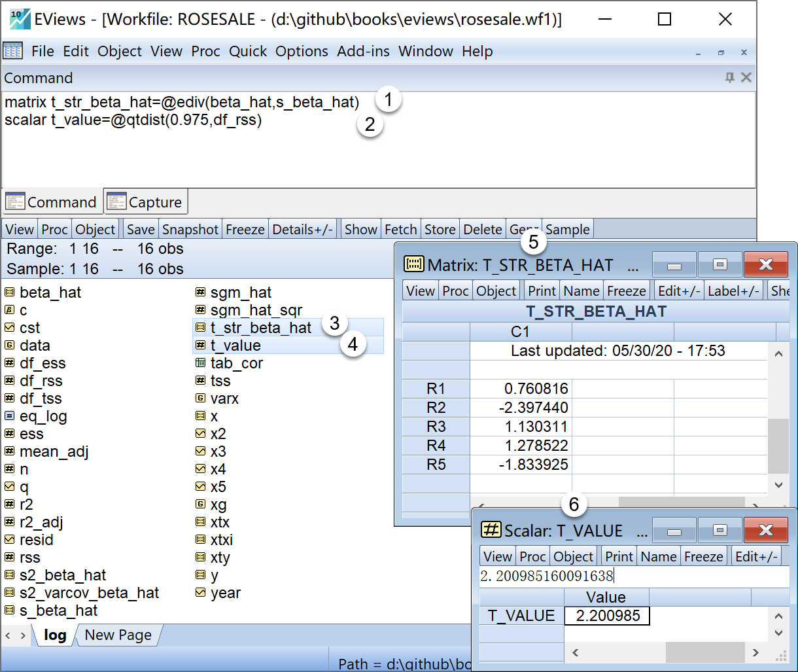Open the Add-ins menu
The image size is (798, 672).
tap(363, 51)
